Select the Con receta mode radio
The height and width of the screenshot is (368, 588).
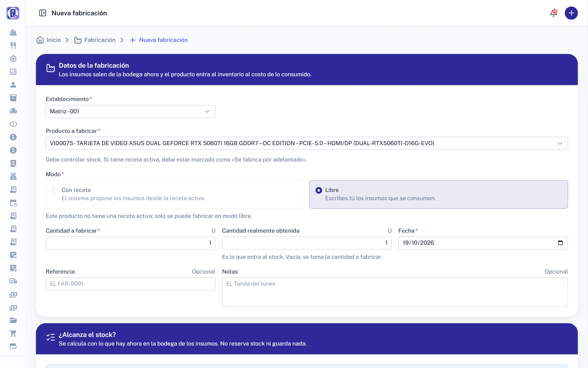[55, 190]
